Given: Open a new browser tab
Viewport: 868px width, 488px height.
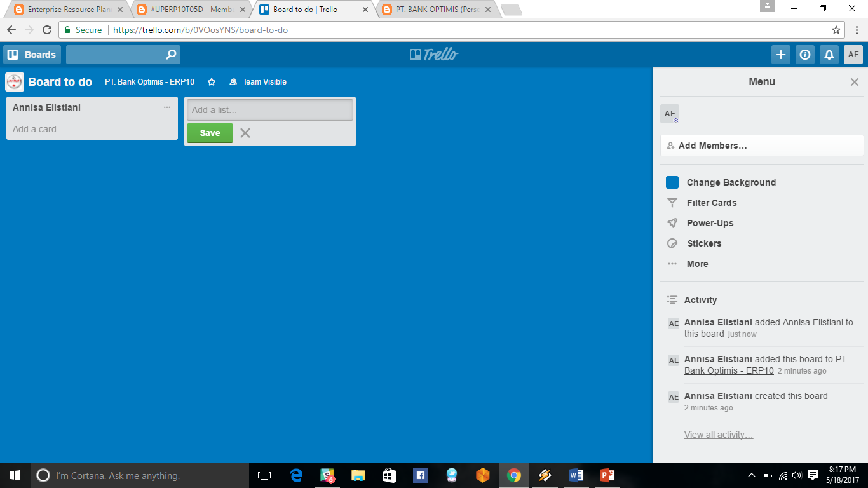Looking at the screenshot, I should (x=512, y=10).
